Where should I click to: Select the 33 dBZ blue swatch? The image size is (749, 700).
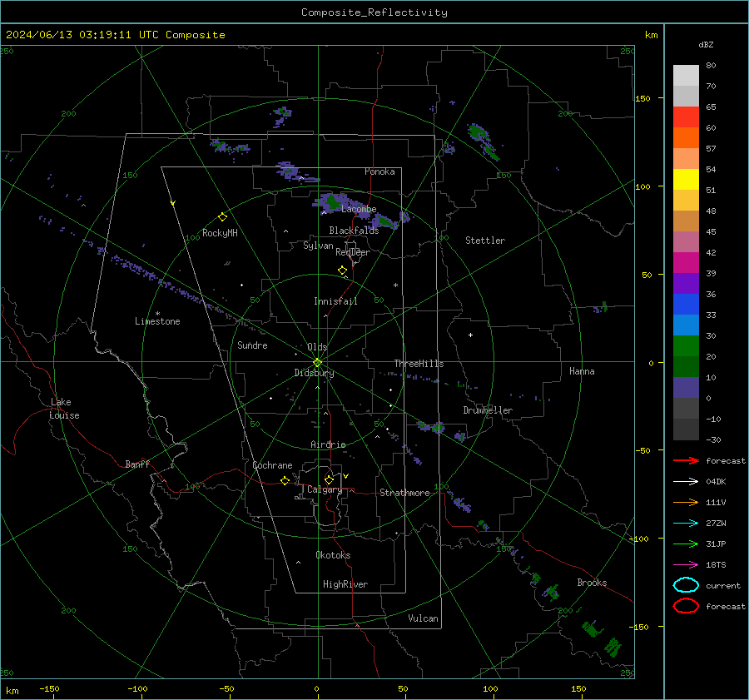coord(686,325)
